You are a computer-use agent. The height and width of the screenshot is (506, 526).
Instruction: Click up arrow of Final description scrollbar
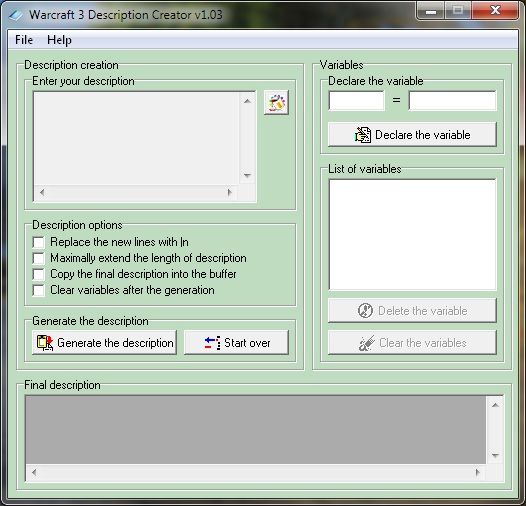(x=495, y=405)
